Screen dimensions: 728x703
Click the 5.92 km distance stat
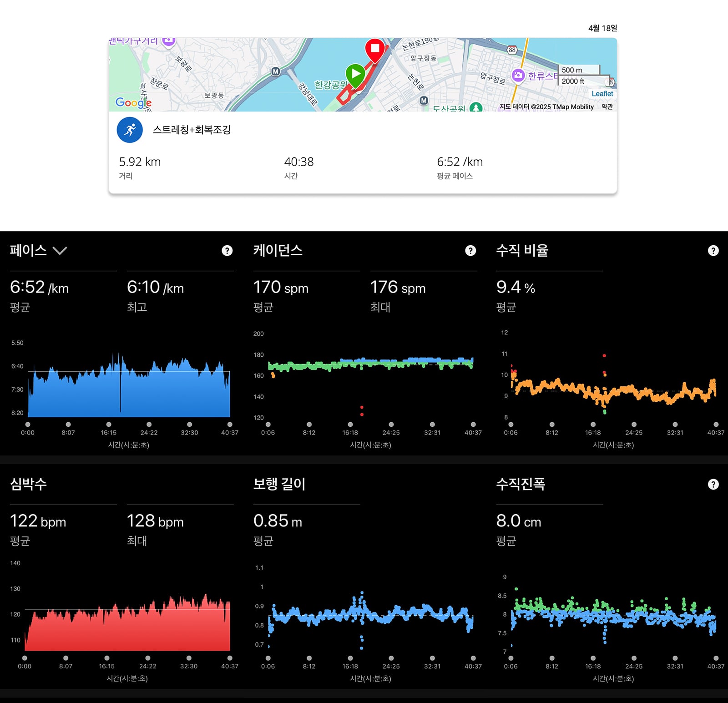tap(140, 162)
